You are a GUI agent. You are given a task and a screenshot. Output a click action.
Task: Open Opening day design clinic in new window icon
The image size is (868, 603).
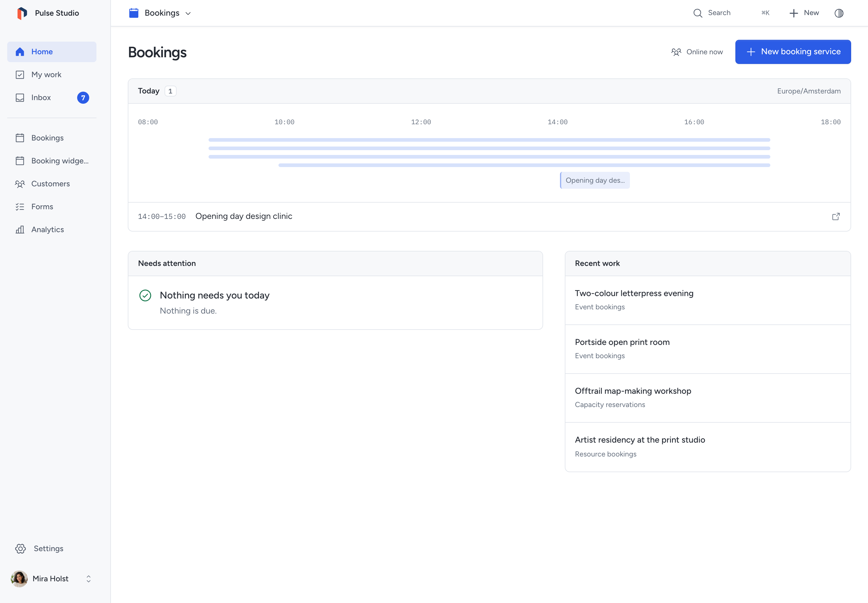[x=836, y=216]
